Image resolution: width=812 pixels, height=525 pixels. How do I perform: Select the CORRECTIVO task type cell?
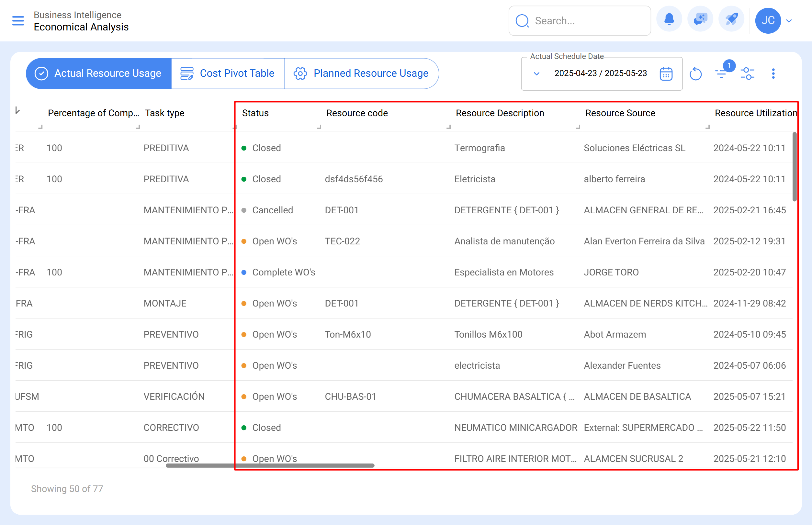(171, 427)
